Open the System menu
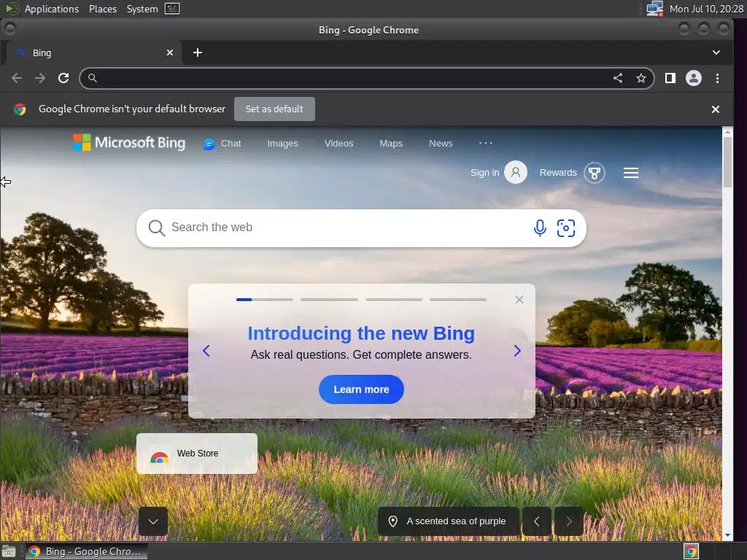747x560 pixels. 142,9
